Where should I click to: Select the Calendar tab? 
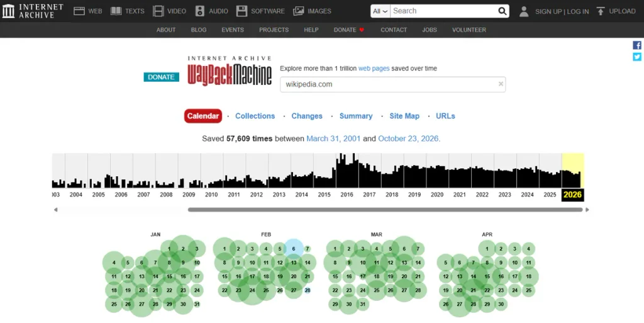pos(203,116)
